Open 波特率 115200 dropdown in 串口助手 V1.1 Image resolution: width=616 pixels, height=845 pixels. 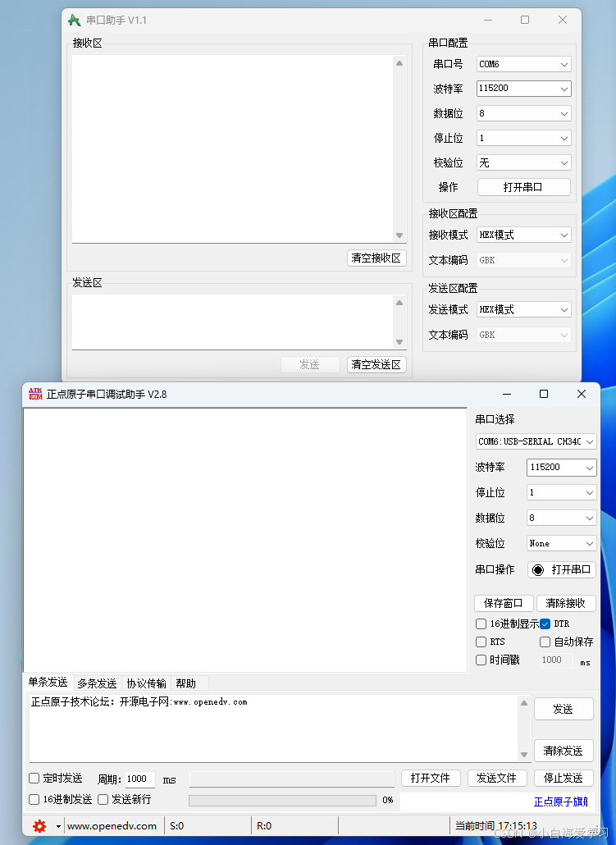(x=523, y=89)
